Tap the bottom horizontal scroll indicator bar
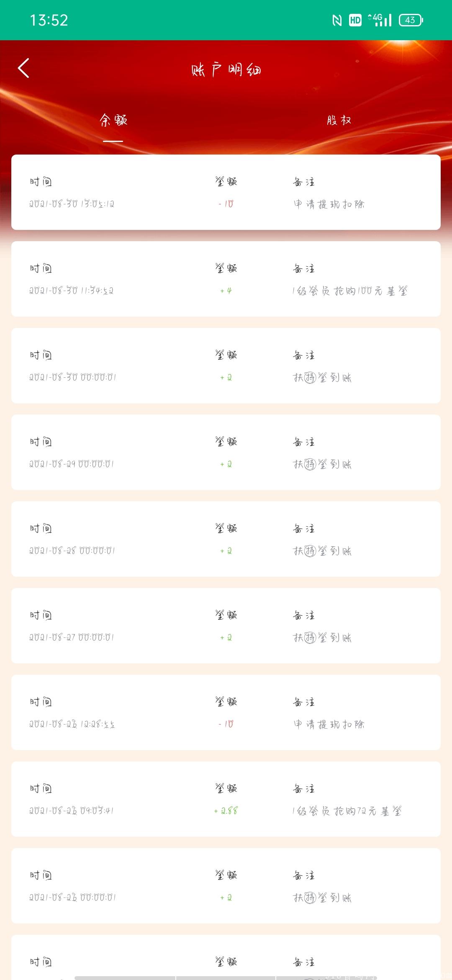This screenshot has width=452, height=980. tap(226, 978)
